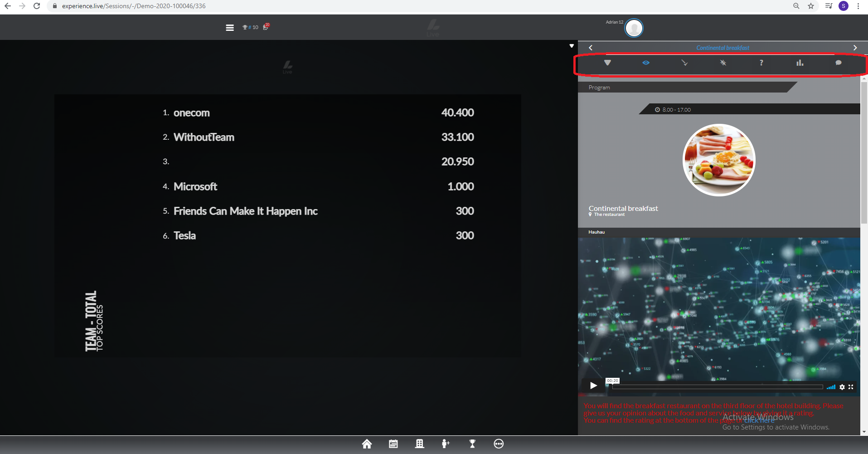Click the 'click here' link in description
868x454 pixels.
point(759,420)
